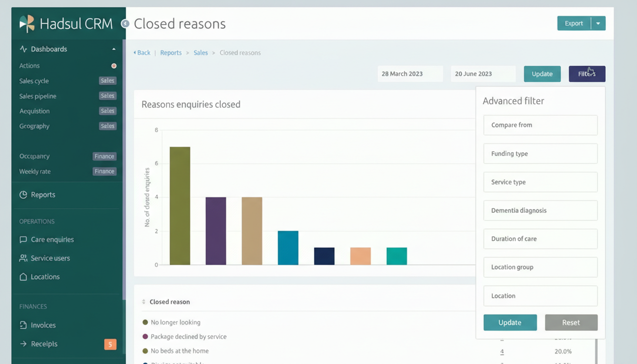
Task: Click the Finance tag on Occupancy
Action: [104, 156]
